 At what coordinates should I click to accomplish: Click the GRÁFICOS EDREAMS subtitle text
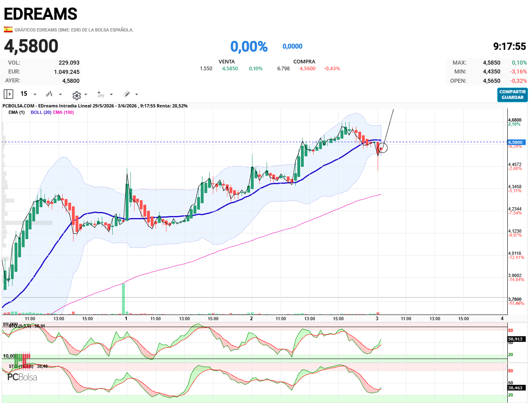click(x=74, y=30)
